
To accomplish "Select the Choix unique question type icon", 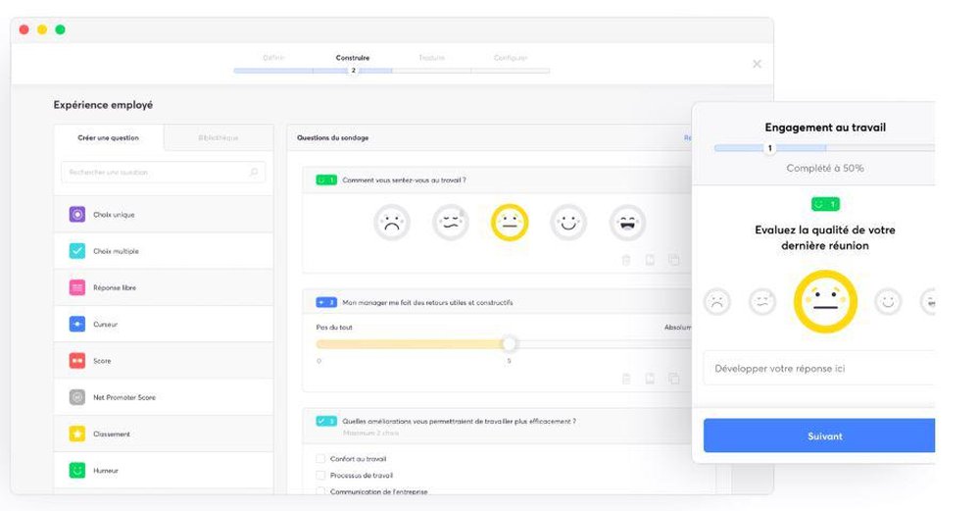I will (76, 215).
